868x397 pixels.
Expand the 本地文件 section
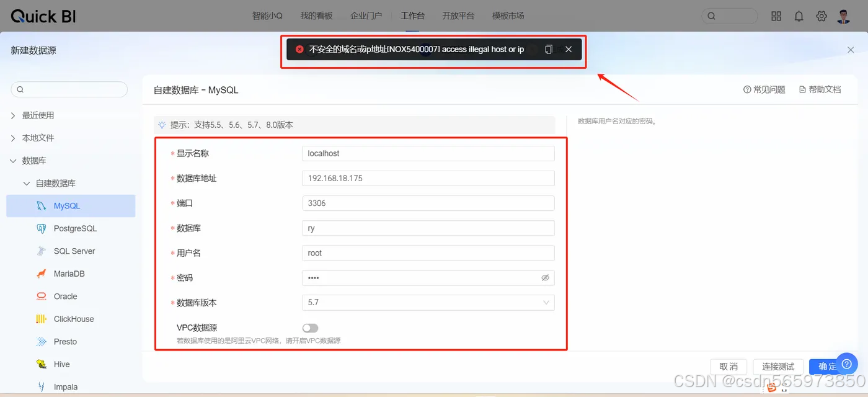13,138
